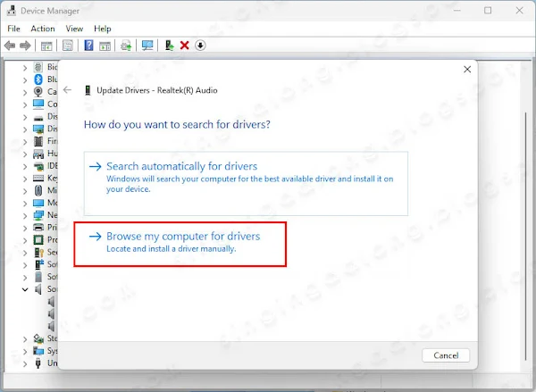
Task: Click the Keyboards tree icon
Action: pyautogui.click(x=38, y=178)
